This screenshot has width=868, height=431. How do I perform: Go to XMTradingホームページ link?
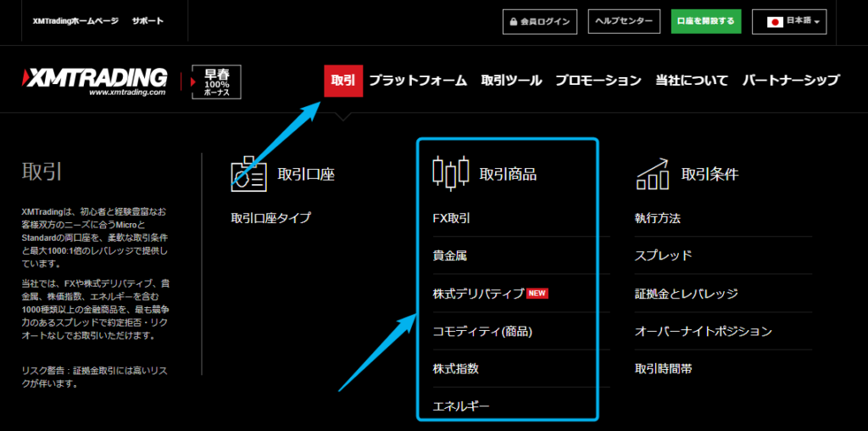[x=75, y=20]
